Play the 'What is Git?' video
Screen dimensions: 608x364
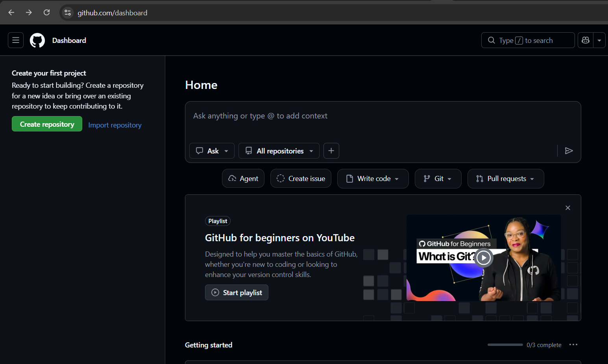click(x=483, y=258)
